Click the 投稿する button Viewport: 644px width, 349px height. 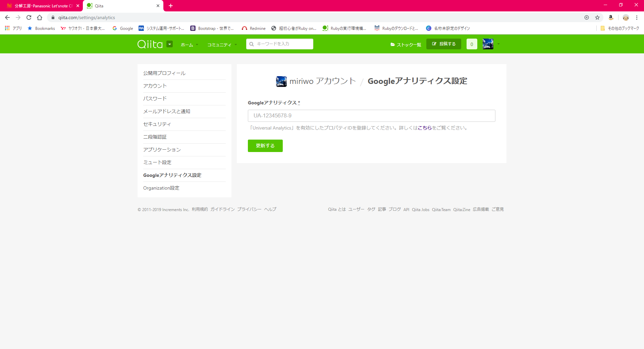click(443, 44)
